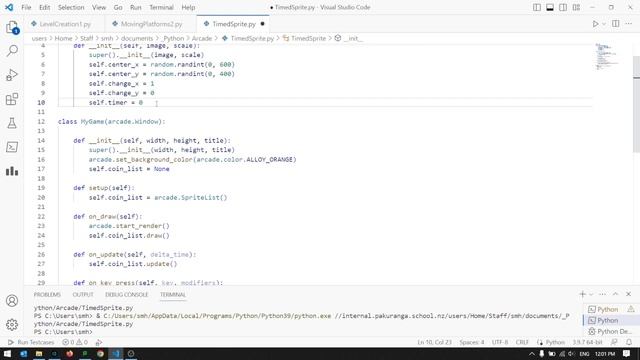Click 'TimedSprite' class breadcrumb
This screenshot has width=640, height=360.
click(x=308, y=38)
